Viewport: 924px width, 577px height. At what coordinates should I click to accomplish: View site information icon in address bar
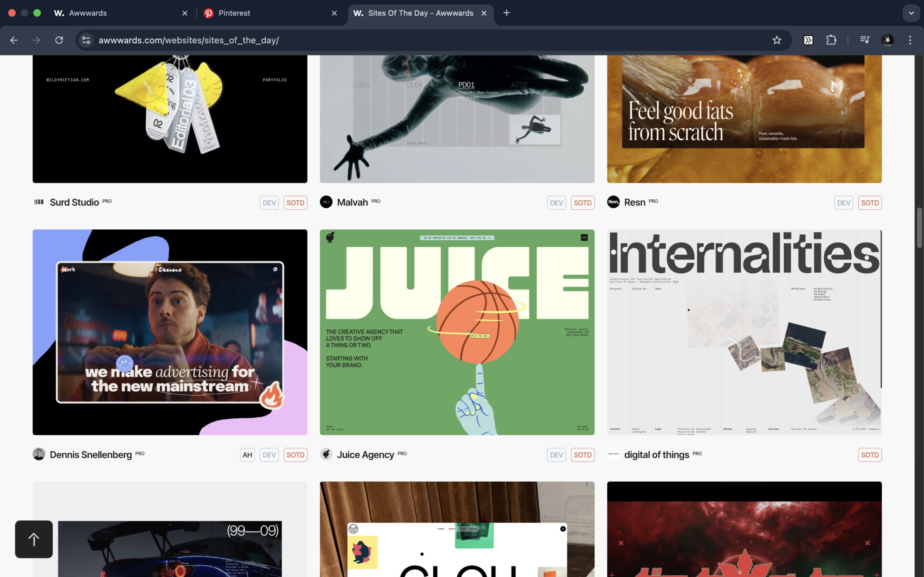(x=86, y=40)
